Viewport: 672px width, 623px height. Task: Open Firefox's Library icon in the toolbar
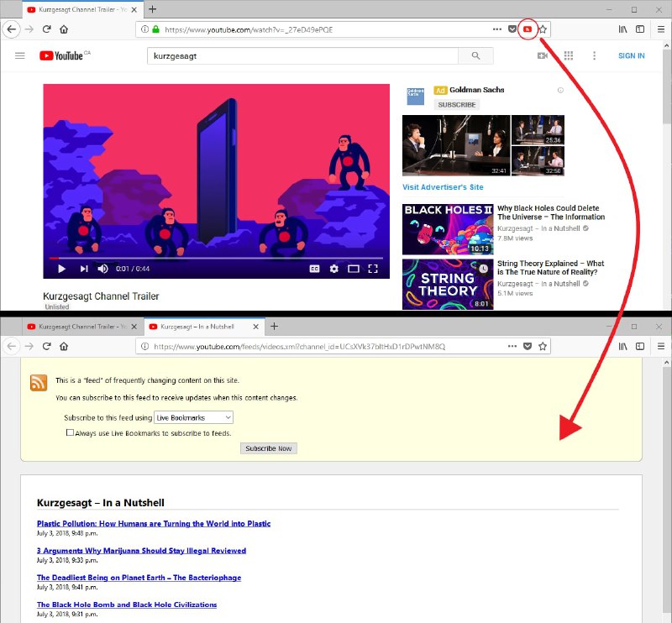[x=622, y=29]
